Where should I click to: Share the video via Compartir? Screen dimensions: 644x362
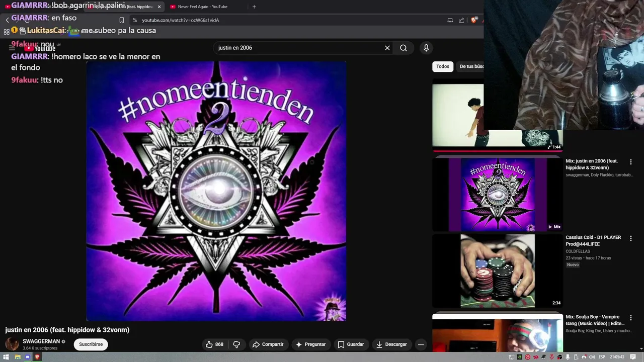coord(268,344)
